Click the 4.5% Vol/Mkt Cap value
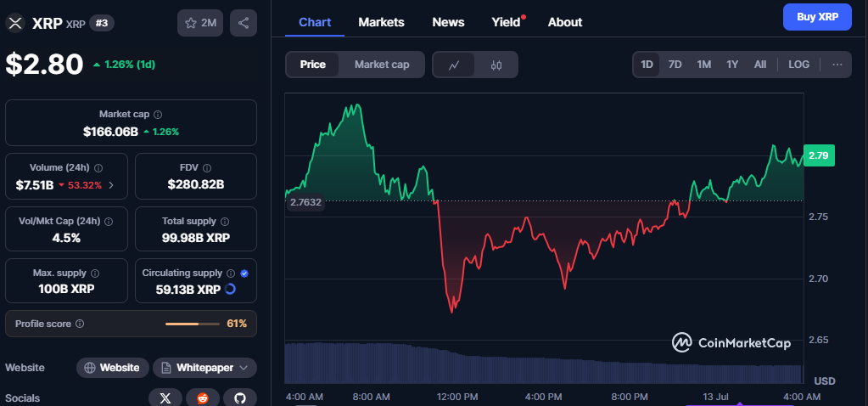 coord(66,238)
